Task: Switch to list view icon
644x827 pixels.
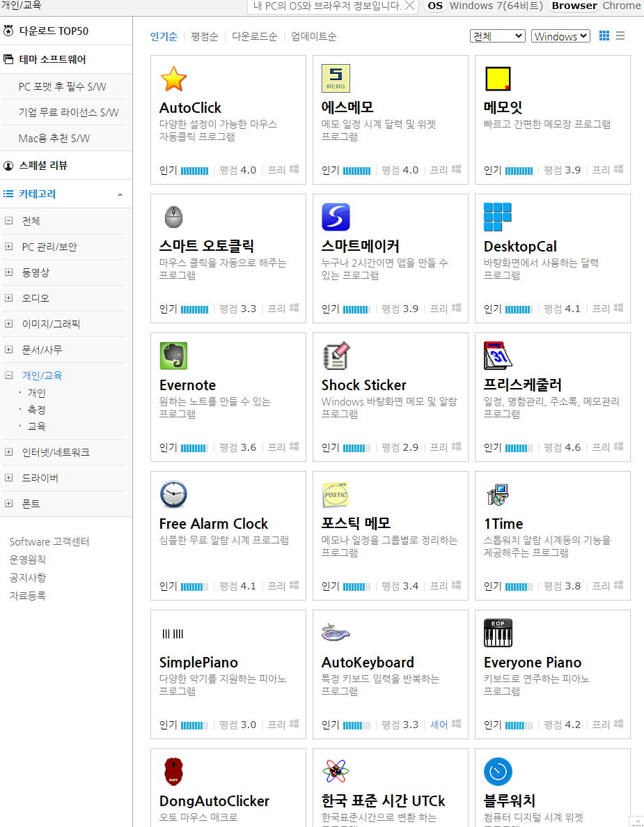Action: (620, 36)
